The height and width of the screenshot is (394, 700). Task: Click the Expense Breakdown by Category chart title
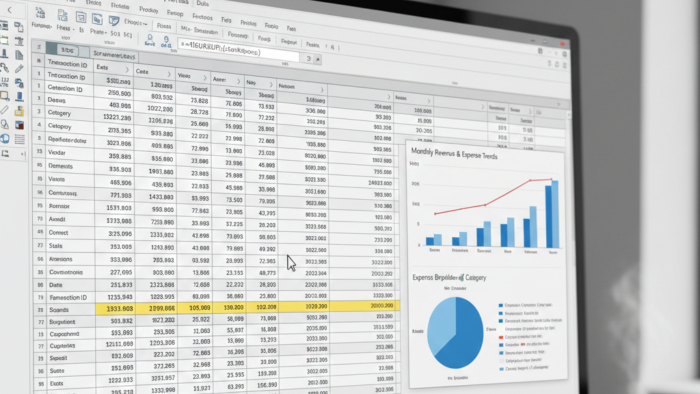coord(449,278)
